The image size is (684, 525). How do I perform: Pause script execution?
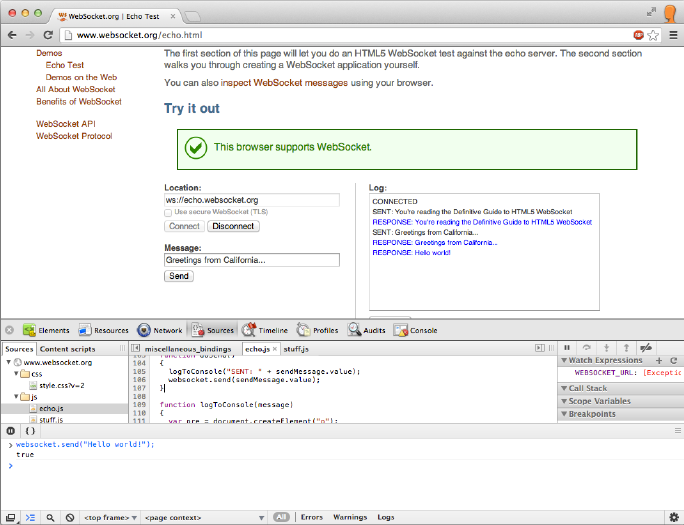pos(567,348)
